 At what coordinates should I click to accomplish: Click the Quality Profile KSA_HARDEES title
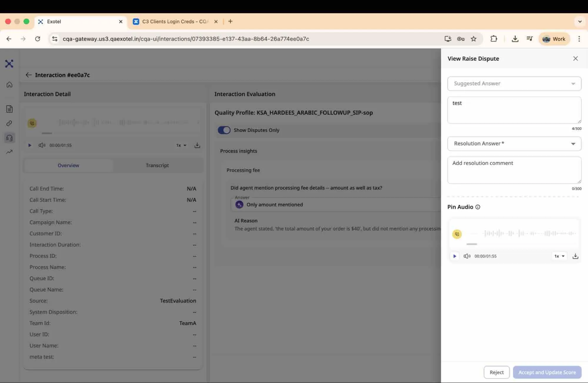294,113
